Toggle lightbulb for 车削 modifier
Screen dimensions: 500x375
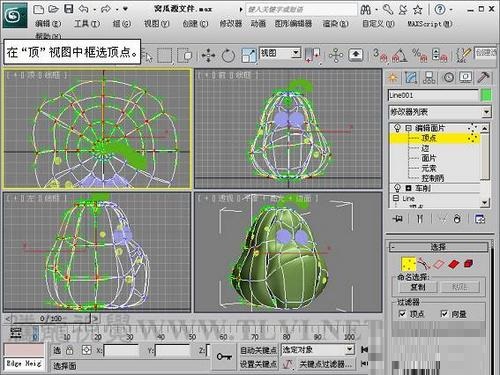click(x=397, y=188)
